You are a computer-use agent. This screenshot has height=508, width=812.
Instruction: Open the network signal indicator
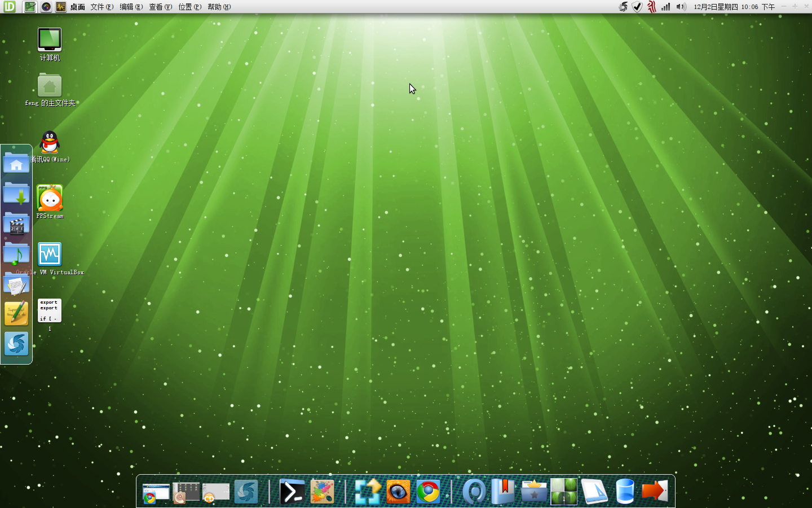pyautogui.click(x=666, y=7)
